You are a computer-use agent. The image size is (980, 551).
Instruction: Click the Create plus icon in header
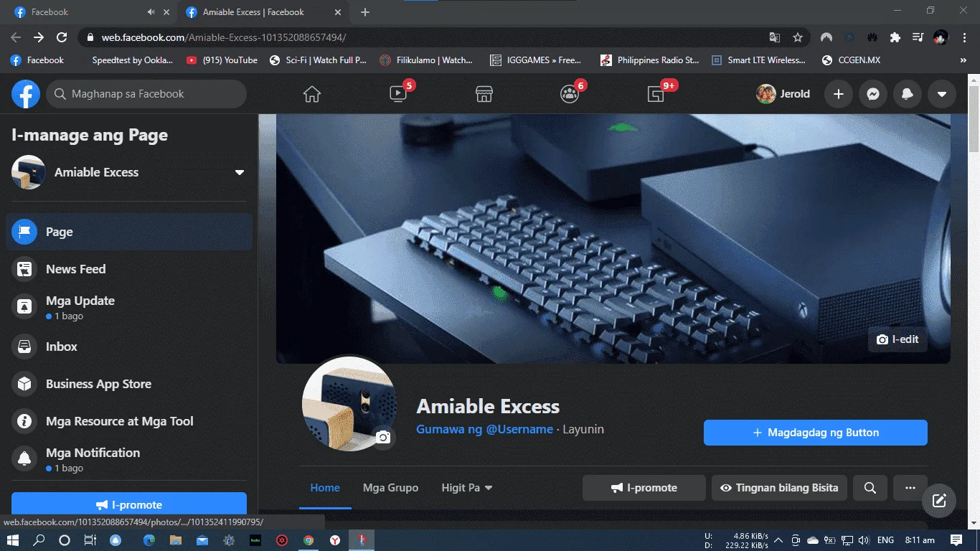pos(838,94)
